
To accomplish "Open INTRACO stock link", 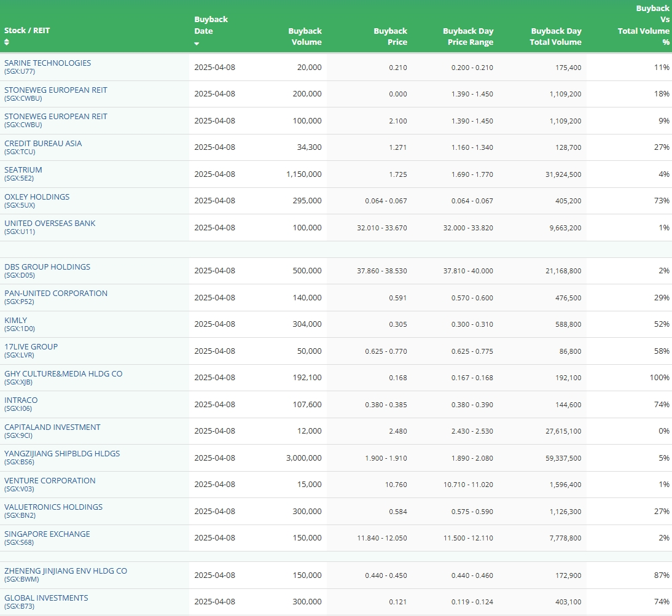I will [21, 400].
